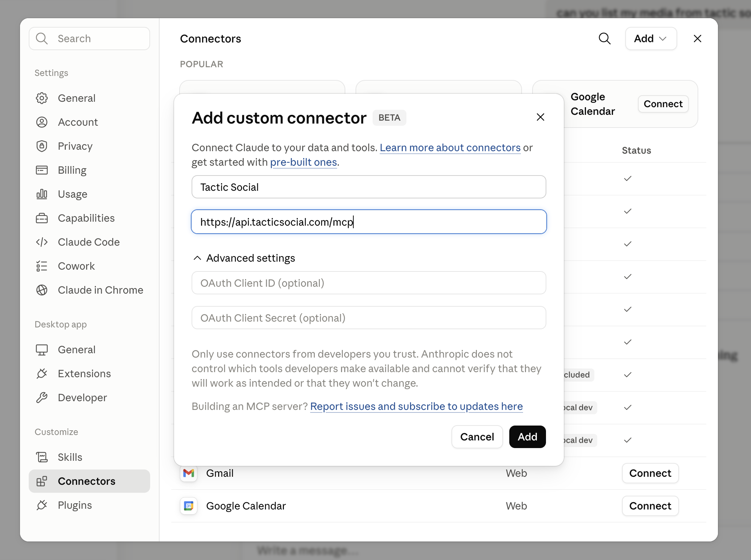Click the General gear icon under Settings

pyautogui.click(x=42, y=98)
